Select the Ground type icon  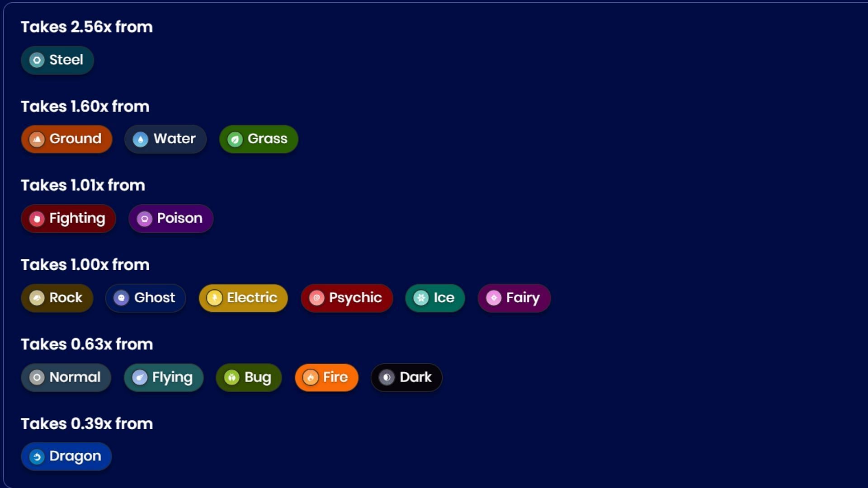tap(37, 138)
